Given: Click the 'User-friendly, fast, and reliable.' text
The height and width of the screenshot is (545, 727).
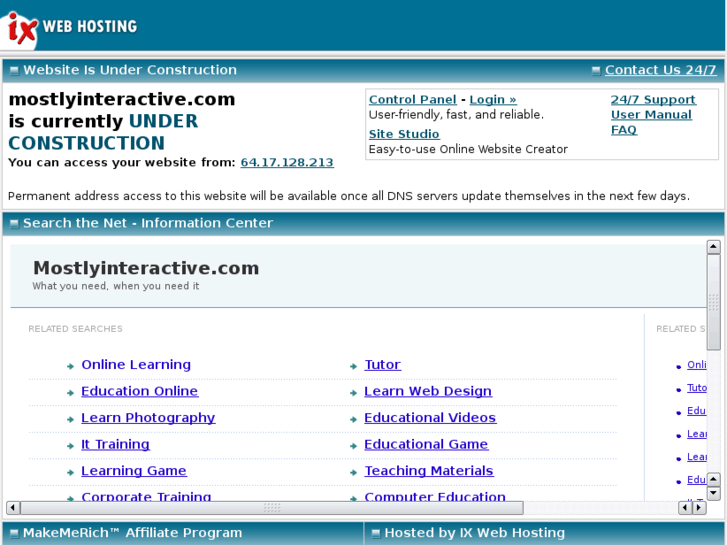Looking at the screenshot, I should pos(456,115).
